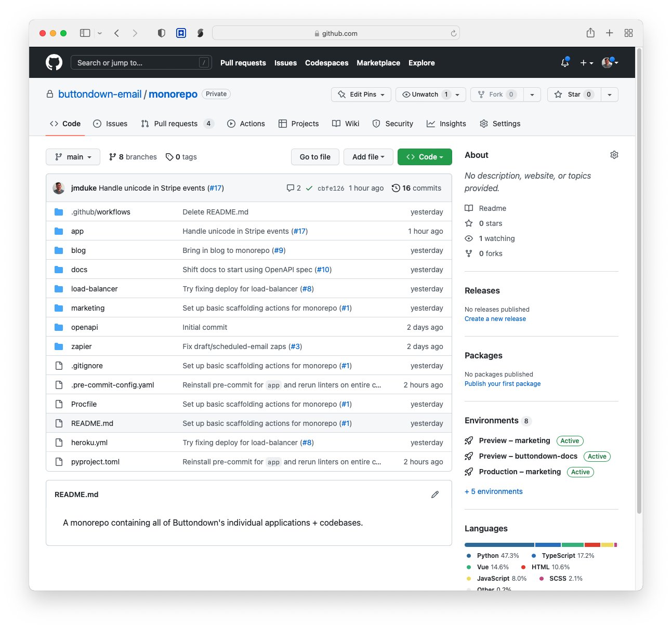Screen dimensions: 672x629
Task: Open the pyproject.toml file
Action: pos(95,462)
